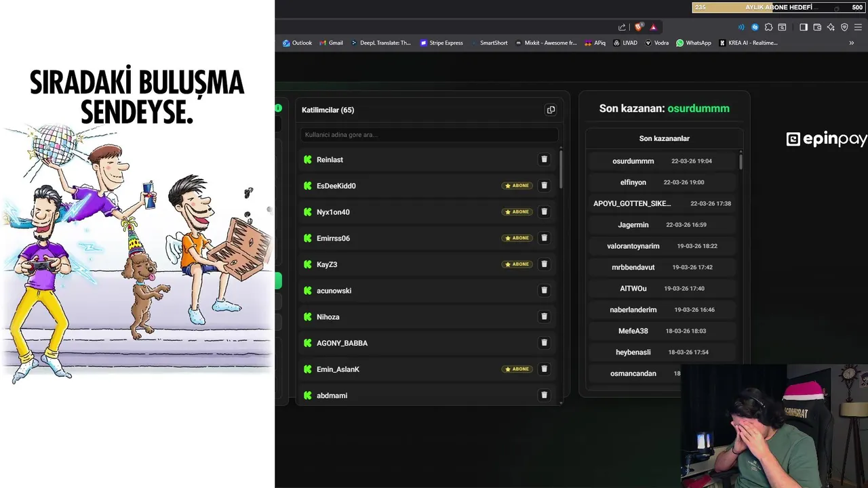Open the extensions puzzle piece icon
The image size is (868, 488).
(x=768, y=27)
